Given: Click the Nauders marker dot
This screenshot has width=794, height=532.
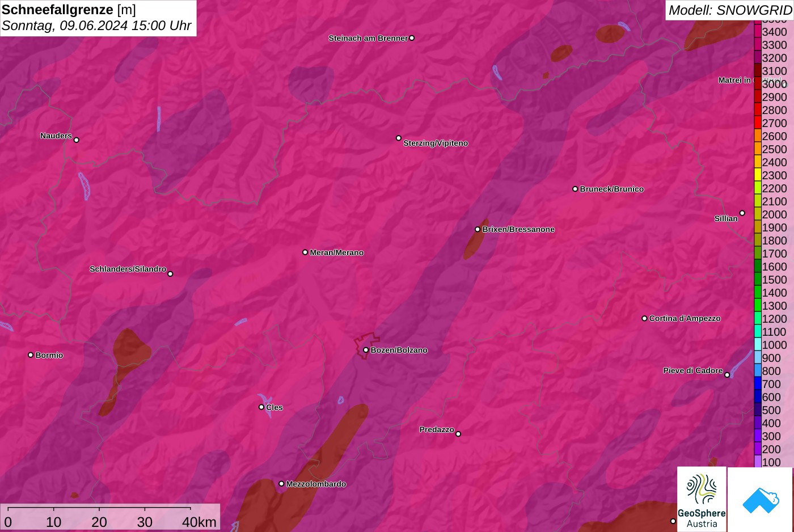Looking at the screenshot, I should click(77, 140).
